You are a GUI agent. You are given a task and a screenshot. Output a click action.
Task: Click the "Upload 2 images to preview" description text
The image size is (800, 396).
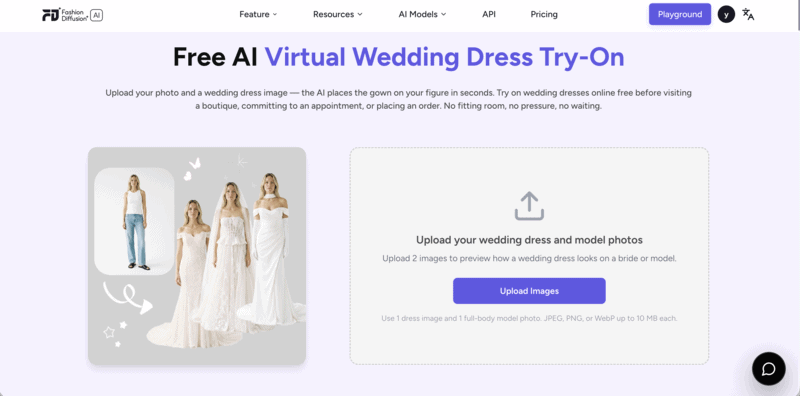coord(529,258)
